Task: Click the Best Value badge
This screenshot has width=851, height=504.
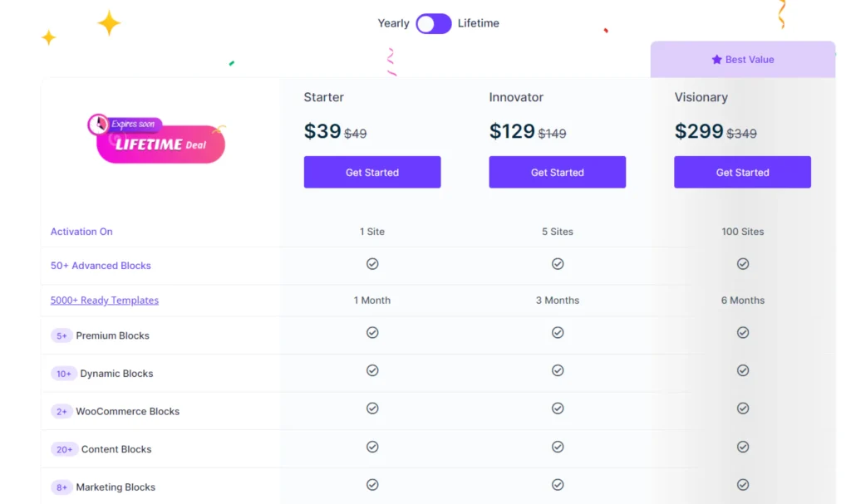Action: point(742,59)
